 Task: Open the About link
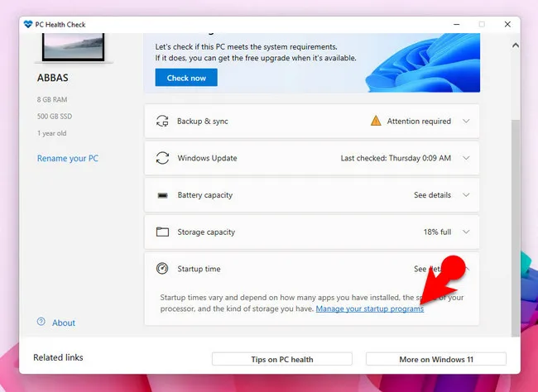[64, 323]
